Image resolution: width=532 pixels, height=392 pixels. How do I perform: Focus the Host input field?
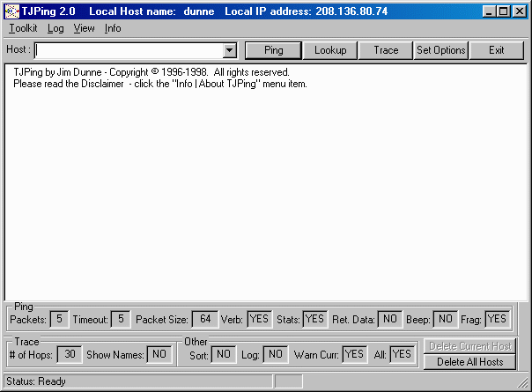(129, 50)
